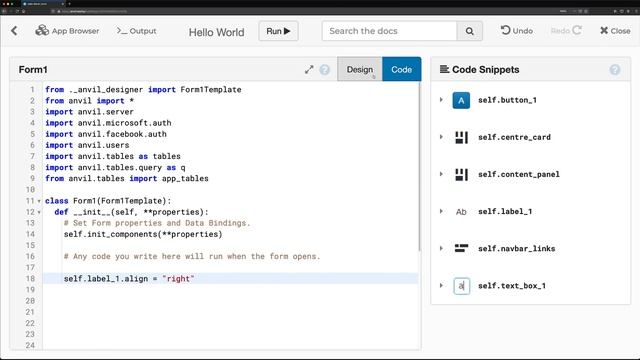Click the Form1 panel title
640x360 pixels.
33,70
